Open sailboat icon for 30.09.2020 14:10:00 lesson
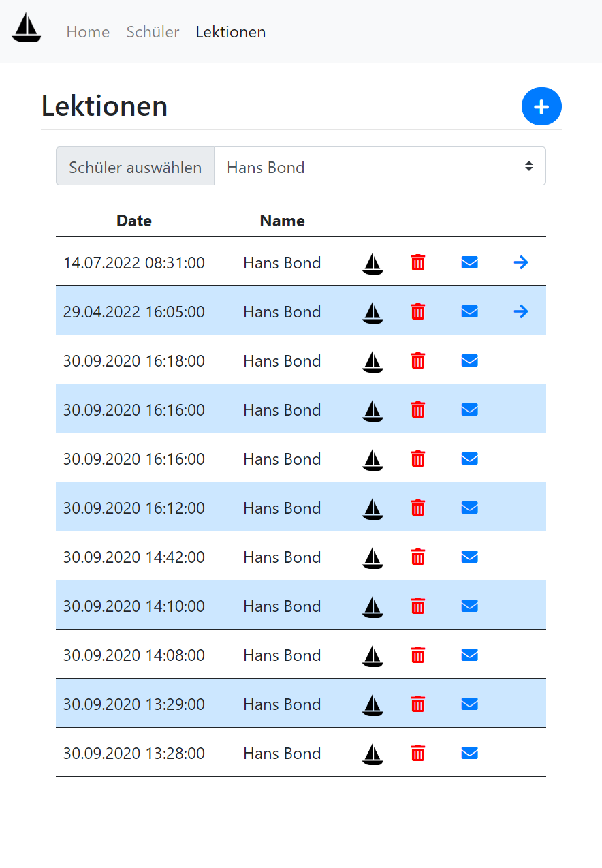Screen dimensions: 602x868 tap(373, 606)
